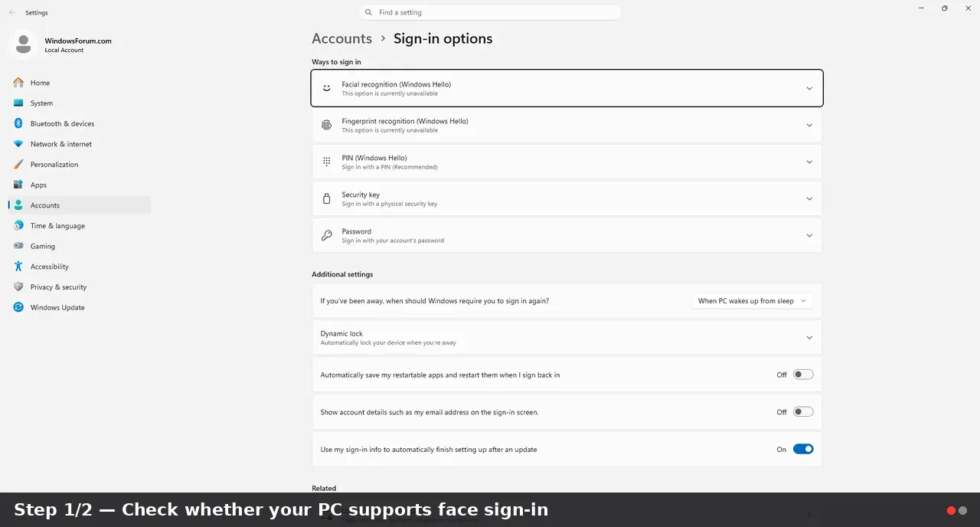Click the Home house icon
The image size is (980, 527).
click(x=18, y=83)
